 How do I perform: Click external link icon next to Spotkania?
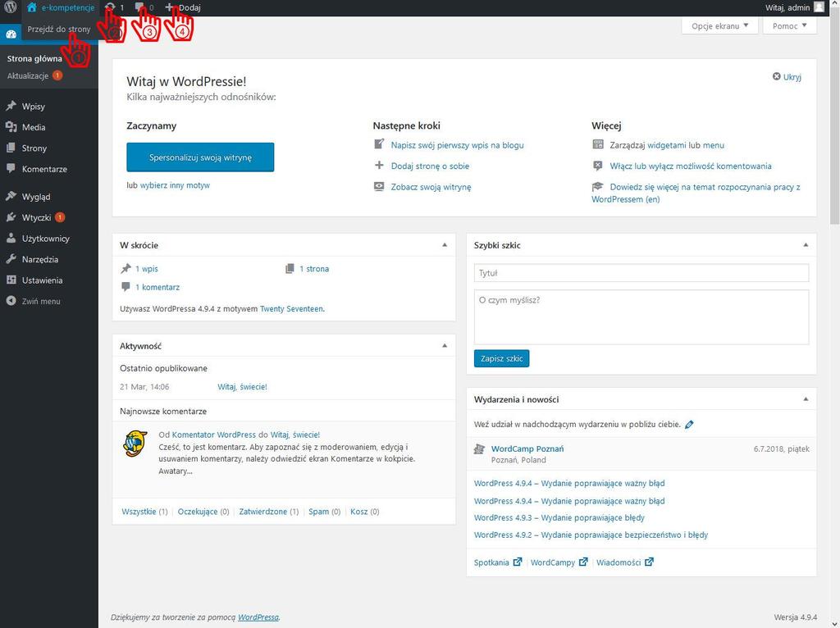click(x=518, y=562)
